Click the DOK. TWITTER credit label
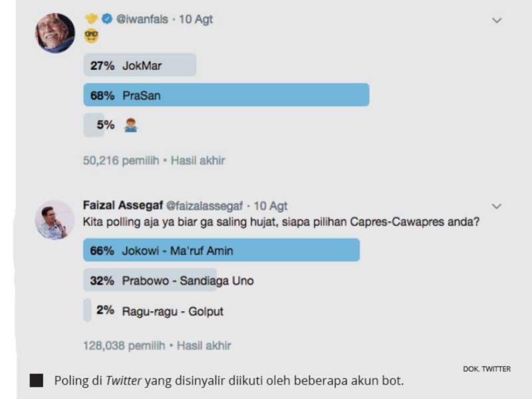The image size is (532, 399). tap(487, 368)
